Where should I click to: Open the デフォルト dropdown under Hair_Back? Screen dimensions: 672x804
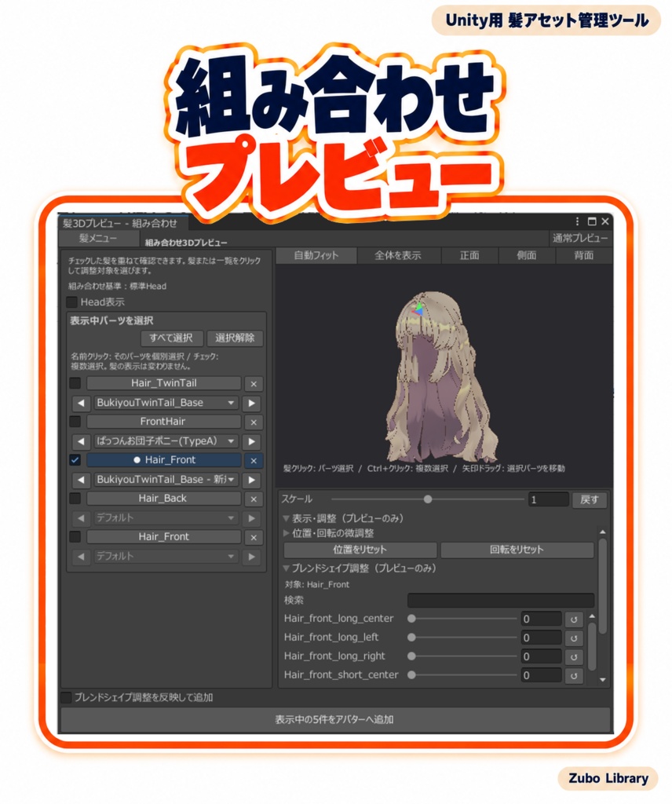pos(166,518)
